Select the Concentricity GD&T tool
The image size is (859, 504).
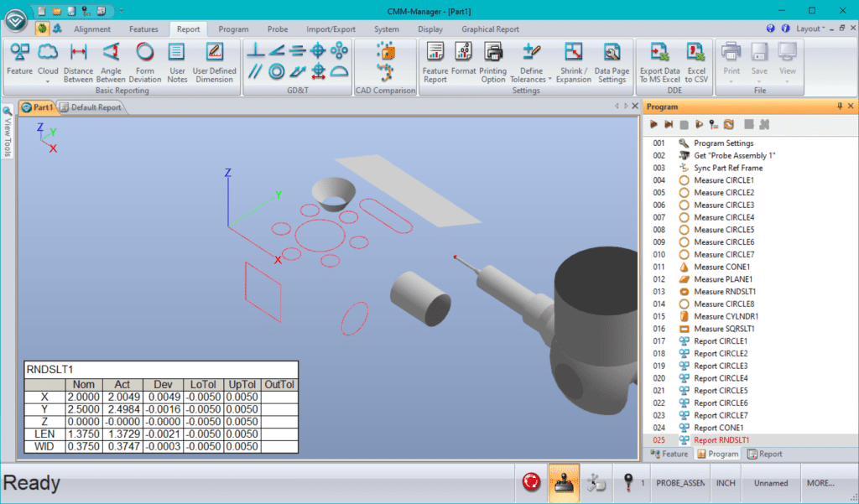point(278,71)
